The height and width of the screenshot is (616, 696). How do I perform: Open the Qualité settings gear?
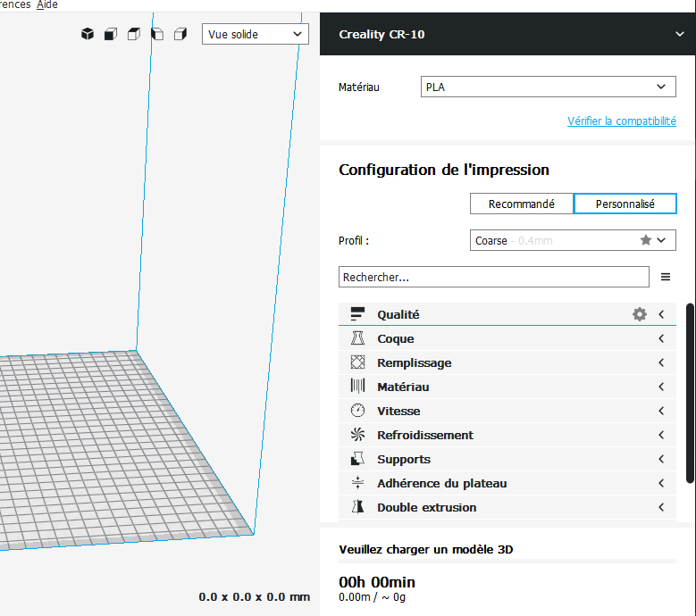639,314
